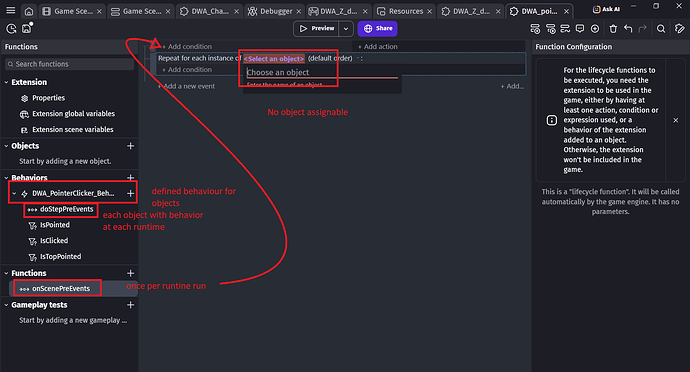Open extension Properties
This screenshot has height=372, width=690.
(x=48, y=98)
